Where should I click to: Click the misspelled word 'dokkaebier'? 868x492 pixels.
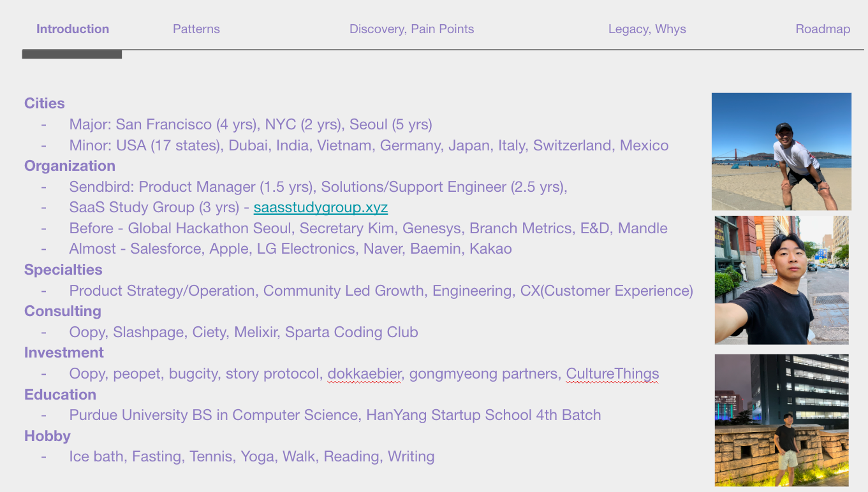coord(365,373)
